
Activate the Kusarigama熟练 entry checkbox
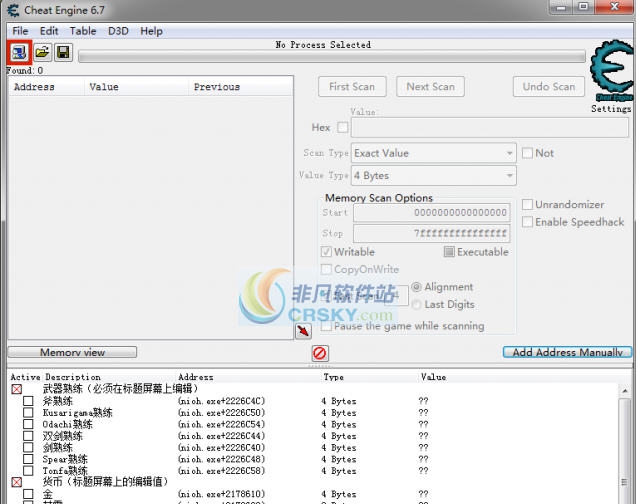point(28,413)
